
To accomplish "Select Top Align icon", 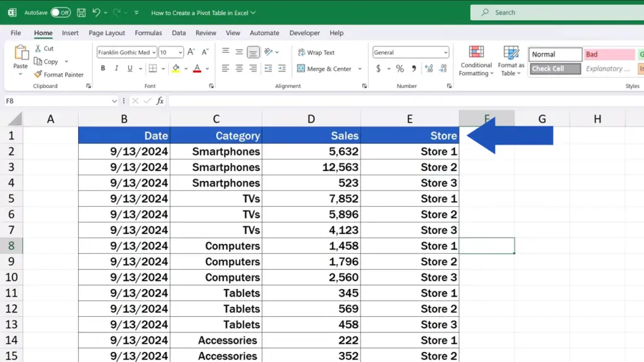I will point(226,52).
